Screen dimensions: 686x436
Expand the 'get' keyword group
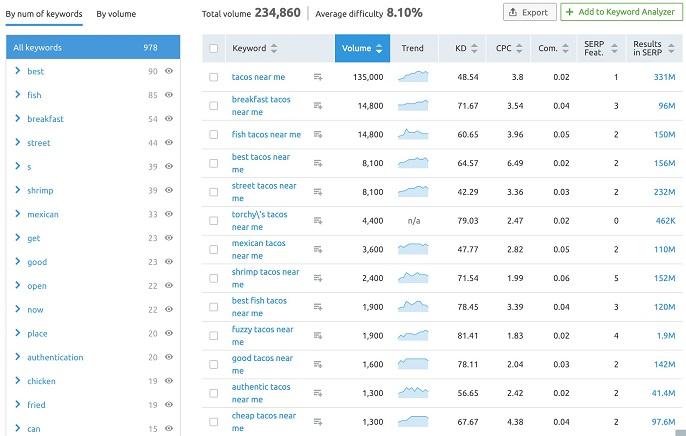tap(18, 237)
